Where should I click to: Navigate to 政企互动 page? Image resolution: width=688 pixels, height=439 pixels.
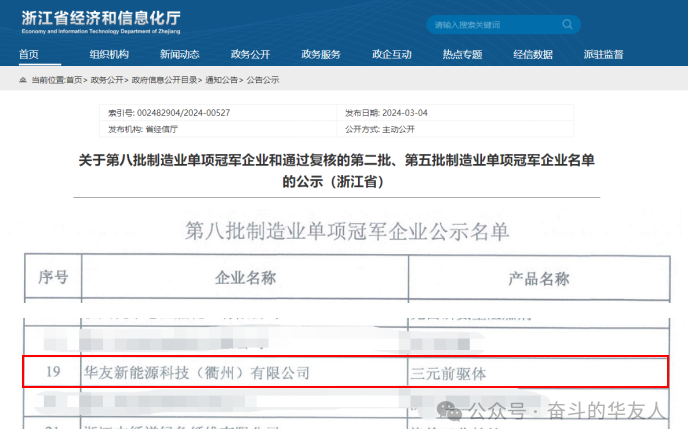(x=391, y=54)
